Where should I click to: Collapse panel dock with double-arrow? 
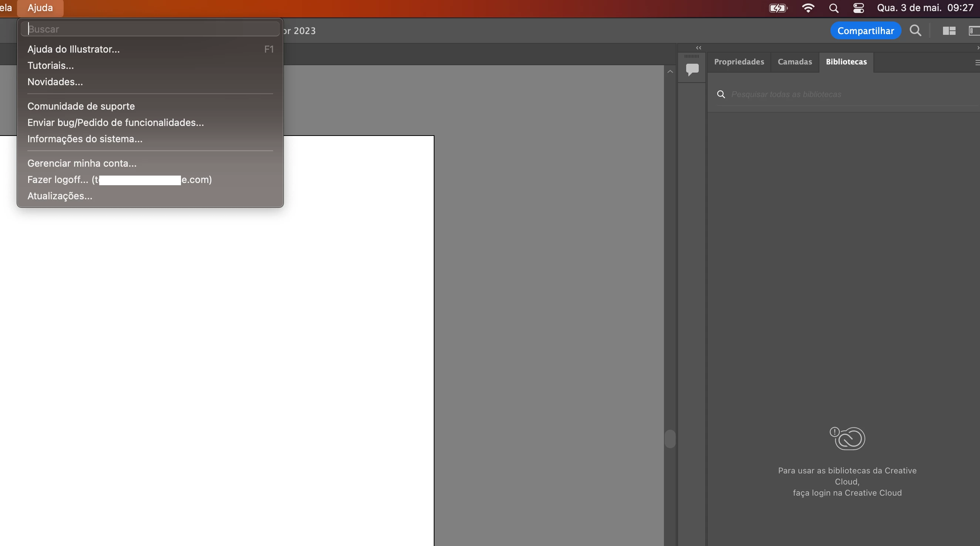click(698, 48)
